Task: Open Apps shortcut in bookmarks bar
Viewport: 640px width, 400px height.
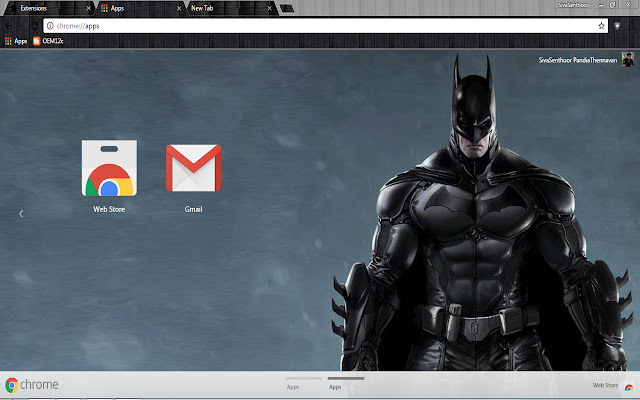Action: [x=16, y=41]
